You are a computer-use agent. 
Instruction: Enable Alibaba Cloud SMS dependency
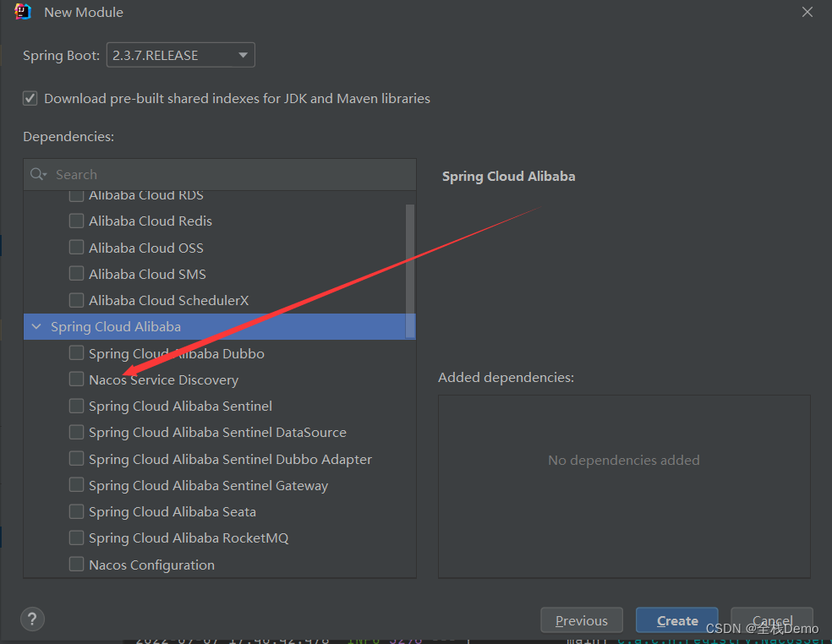pos(76,274)
